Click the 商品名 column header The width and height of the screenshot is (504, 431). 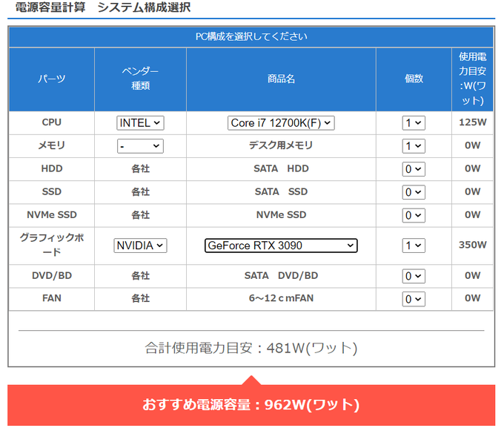(281, 79)
